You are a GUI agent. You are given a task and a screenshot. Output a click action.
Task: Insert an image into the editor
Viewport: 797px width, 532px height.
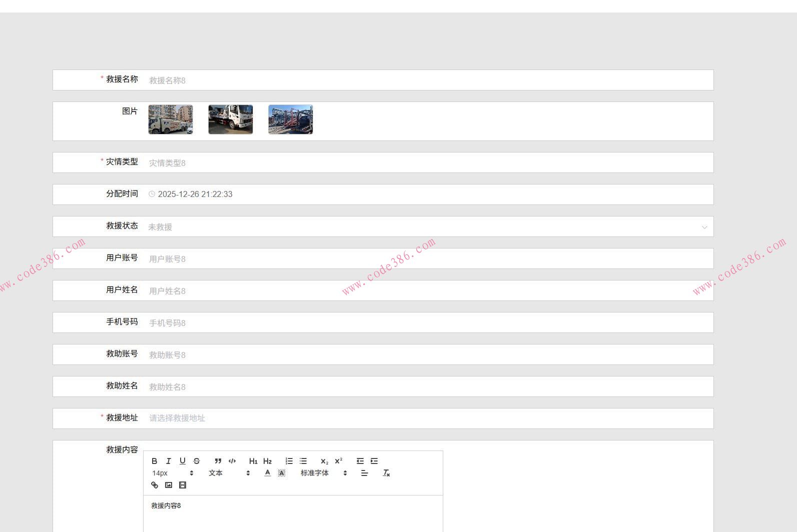click(169, 485)
